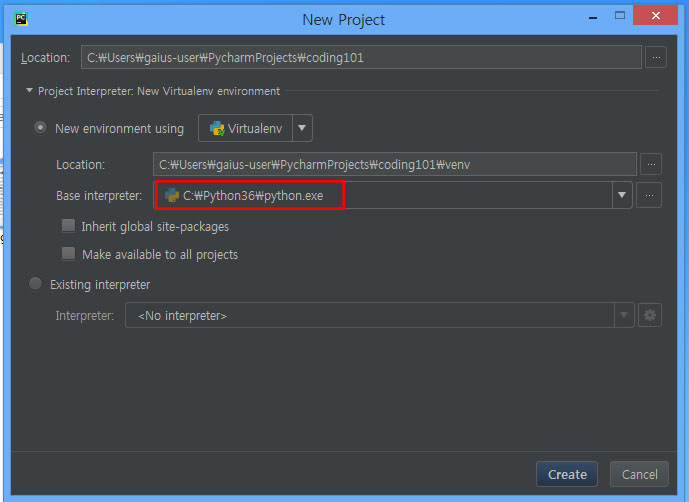Click the Create button
Image resolution: width=689 pixels, height=502 pixels.
click(567, 475)
